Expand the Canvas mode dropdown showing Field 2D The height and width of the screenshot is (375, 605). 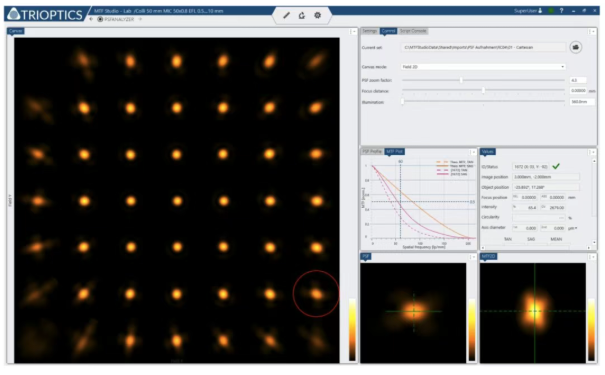click(x=483, y=67)
